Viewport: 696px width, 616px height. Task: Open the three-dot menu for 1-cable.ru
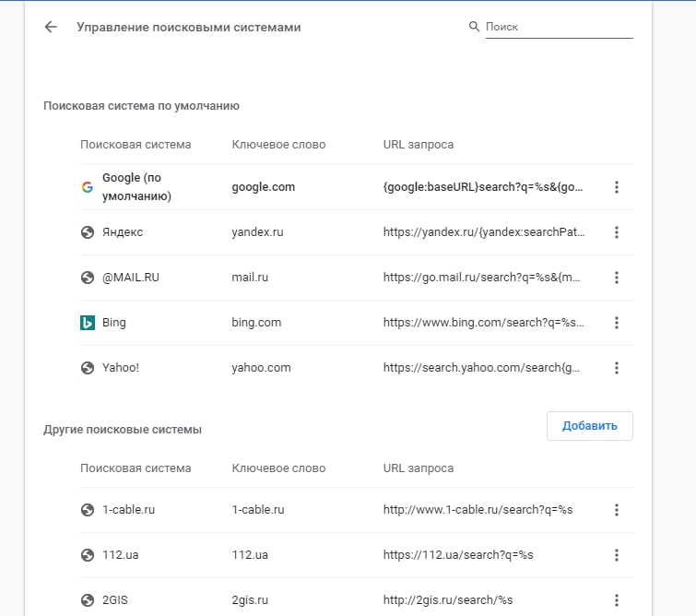click(617, 510)
